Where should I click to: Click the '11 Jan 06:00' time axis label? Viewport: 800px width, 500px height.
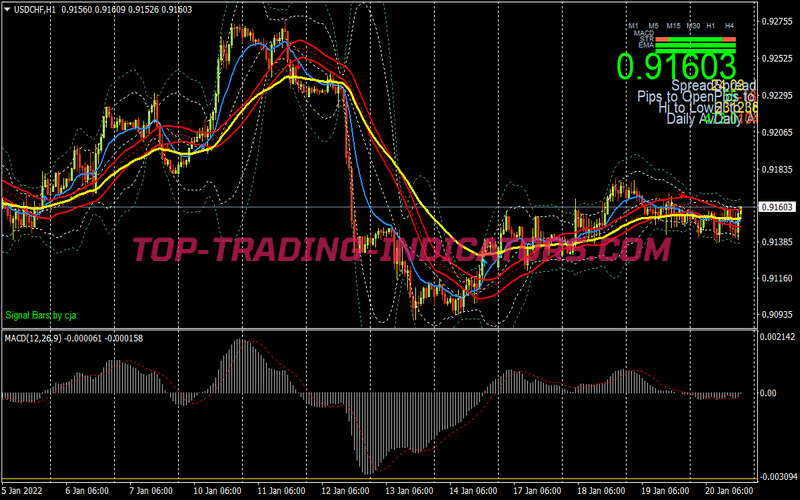(281, 491)
